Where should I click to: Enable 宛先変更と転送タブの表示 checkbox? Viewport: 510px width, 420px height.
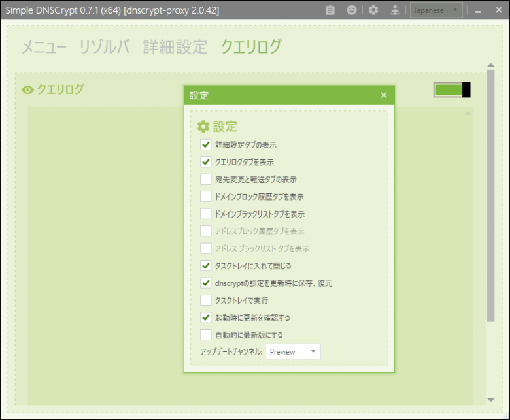tap(205, 179)
